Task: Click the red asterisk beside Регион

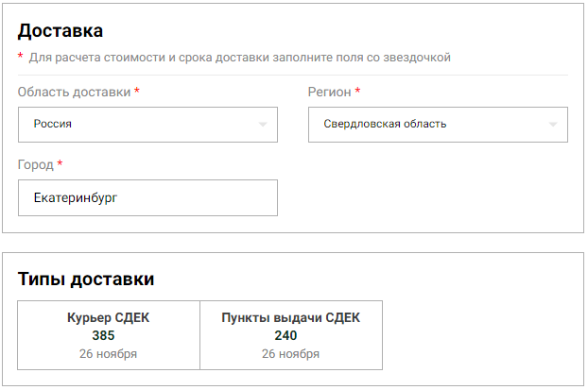Action: [358, 91]
